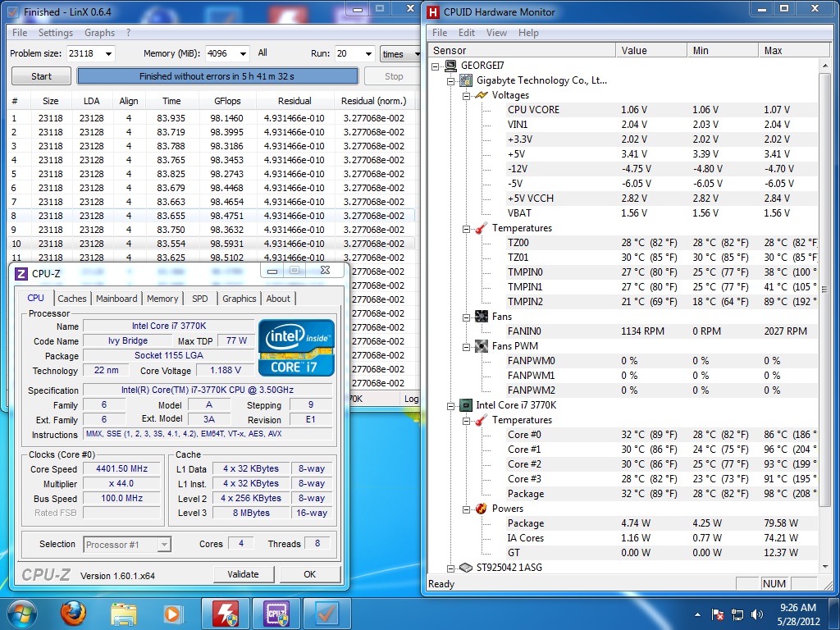Image resolution: width=840 pixels, height=630 pixels.
Task: Click the CPU-Z title bar Z icon
Action: (21, 274)
